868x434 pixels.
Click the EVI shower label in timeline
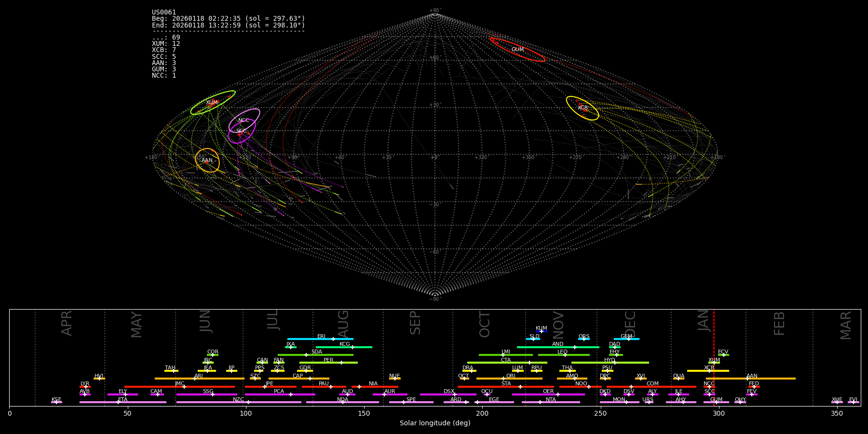click(x=853, y=399)
